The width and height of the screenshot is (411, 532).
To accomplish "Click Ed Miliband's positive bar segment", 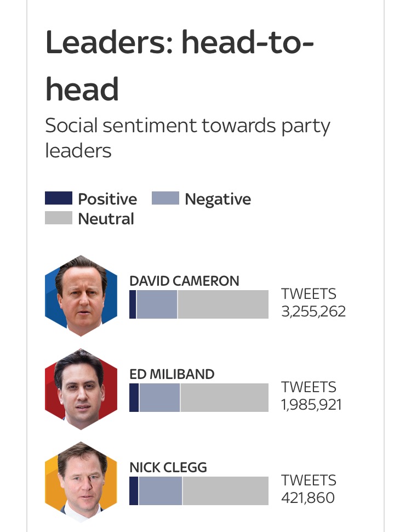I will click(x=134, y=398).
